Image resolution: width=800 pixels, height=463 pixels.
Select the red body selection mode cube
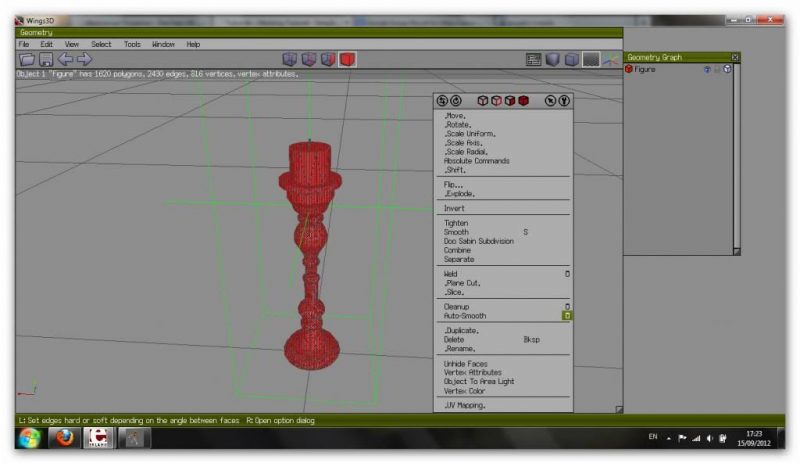click(347, 60)
